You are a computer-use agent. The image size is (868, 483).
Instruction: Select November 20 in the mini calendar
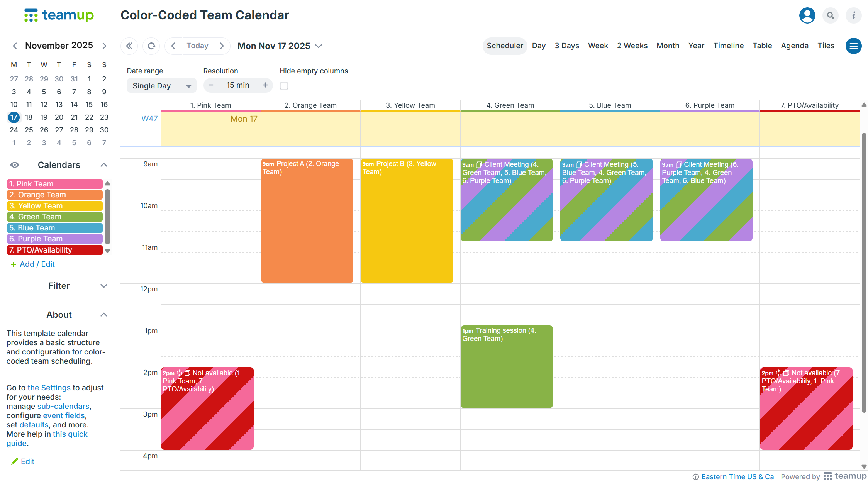(x=59, y=117)
